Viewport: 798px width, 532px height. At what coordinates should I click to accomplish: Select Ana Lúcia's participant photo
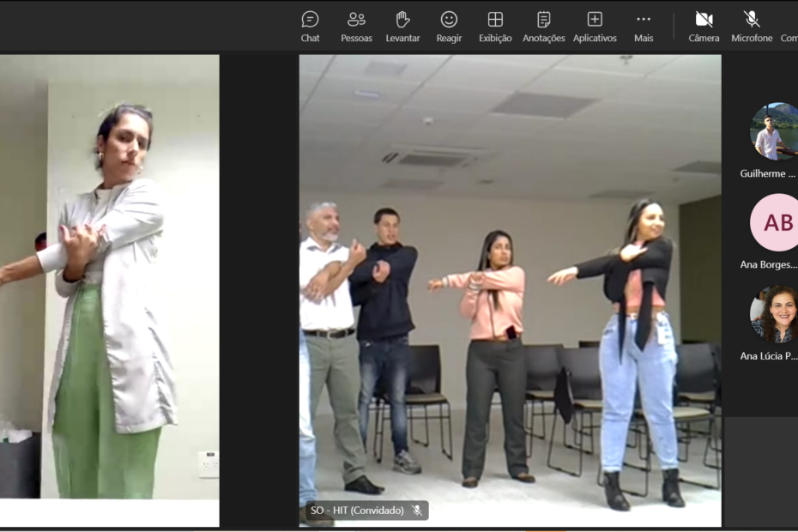(774, 314)
